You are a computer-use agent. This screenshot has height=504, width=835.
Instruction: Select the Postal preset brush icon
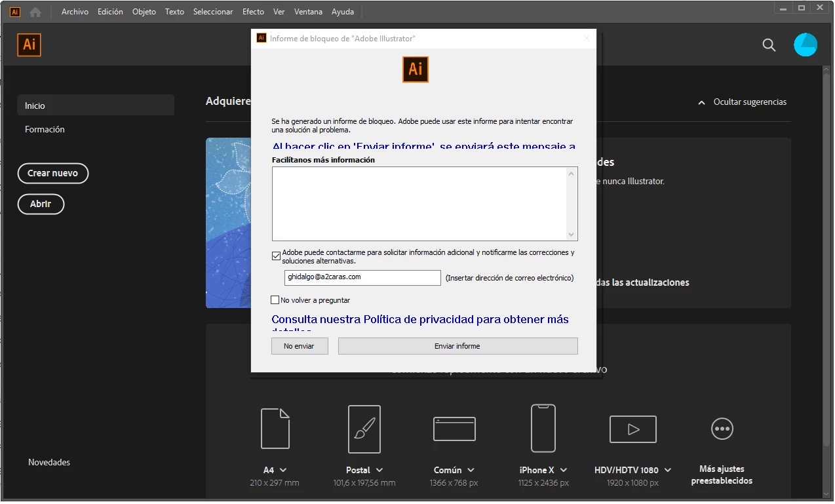coord(364,429)
